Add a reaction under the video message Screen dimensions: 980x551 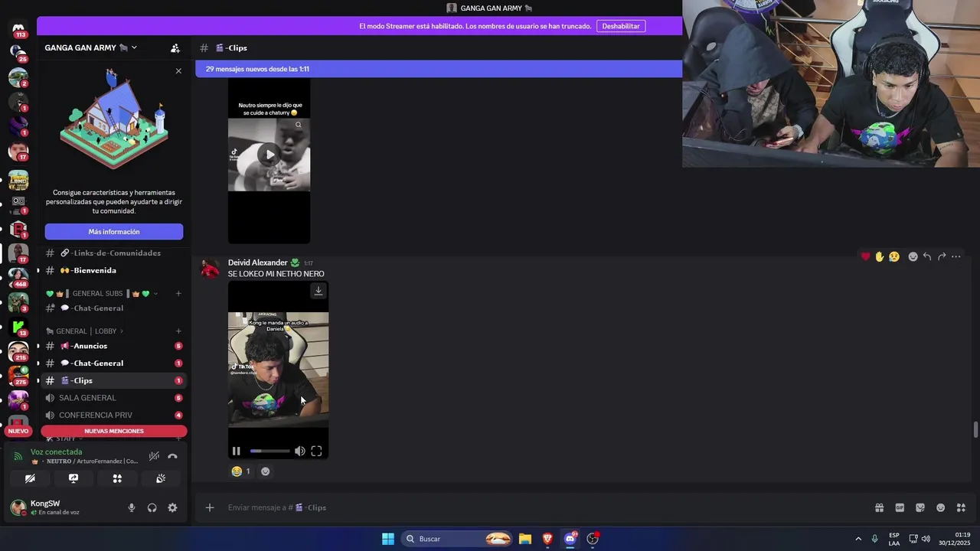point(265,471)
